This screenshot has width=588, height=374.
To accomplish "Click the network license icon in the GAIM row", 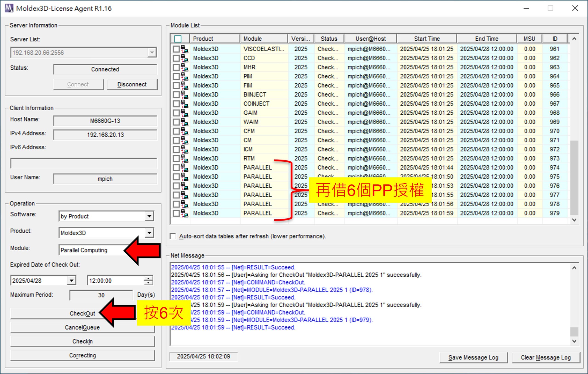I will coord(184,113).
